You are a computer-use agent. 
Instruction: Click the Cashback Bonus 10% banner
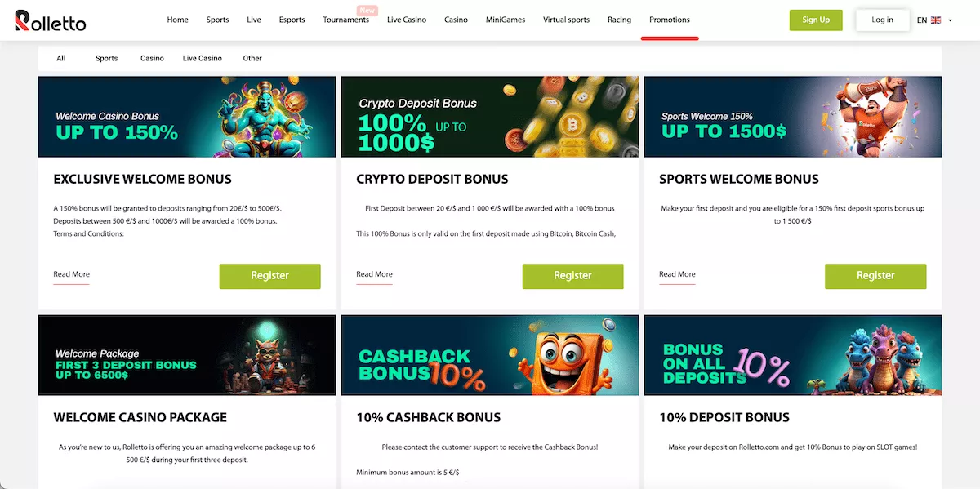tap(490, 356)
